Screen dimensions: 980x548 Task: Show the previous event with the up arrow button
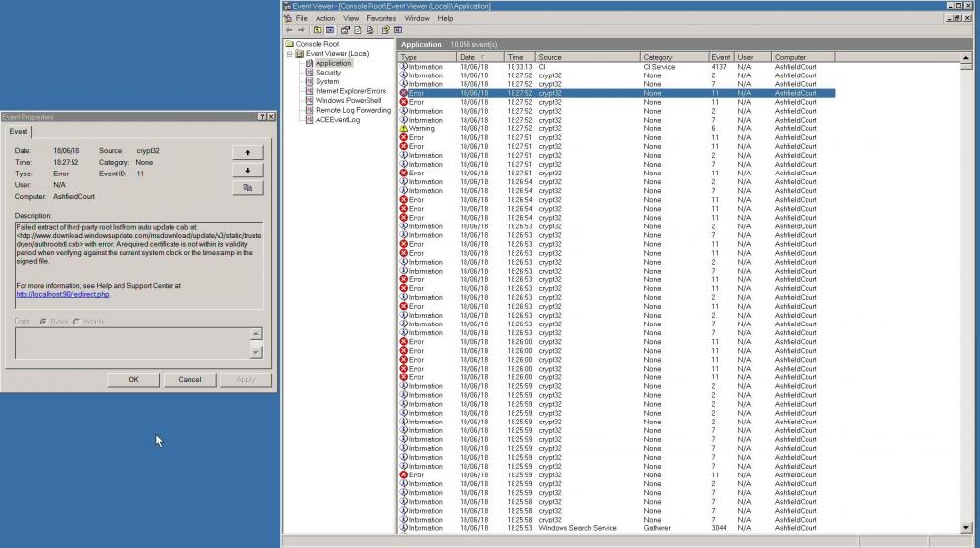pyautogui.click(x=247, y=152)
